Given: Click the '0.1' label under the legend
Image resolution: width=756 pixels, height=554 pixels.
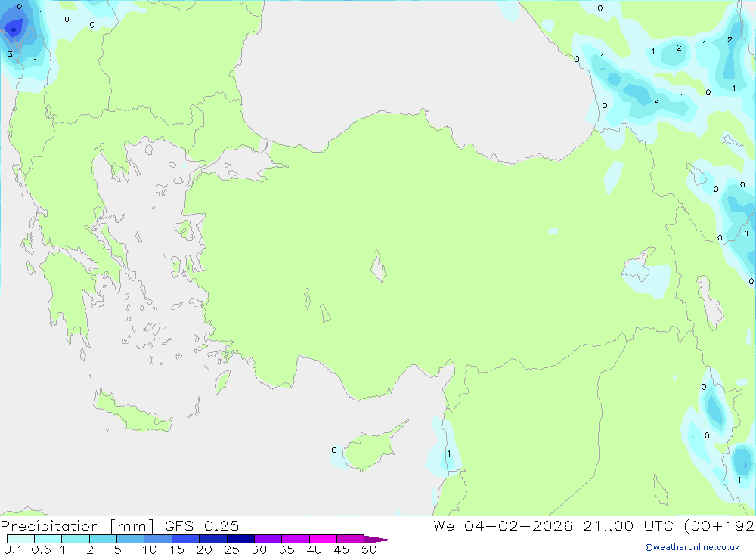Looking at the screenshot, I should point(13,549).
